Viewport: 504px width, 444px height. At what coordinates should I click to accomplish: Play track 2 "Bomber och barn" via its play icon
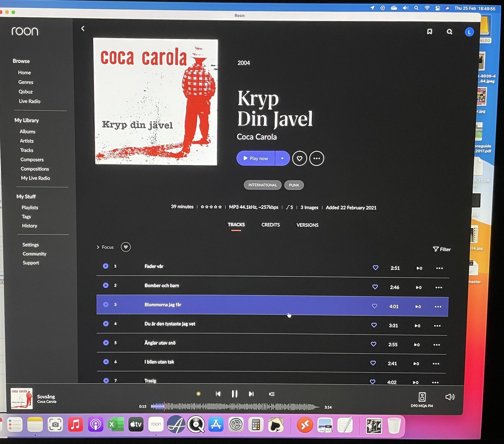click(x=106, y=285)
